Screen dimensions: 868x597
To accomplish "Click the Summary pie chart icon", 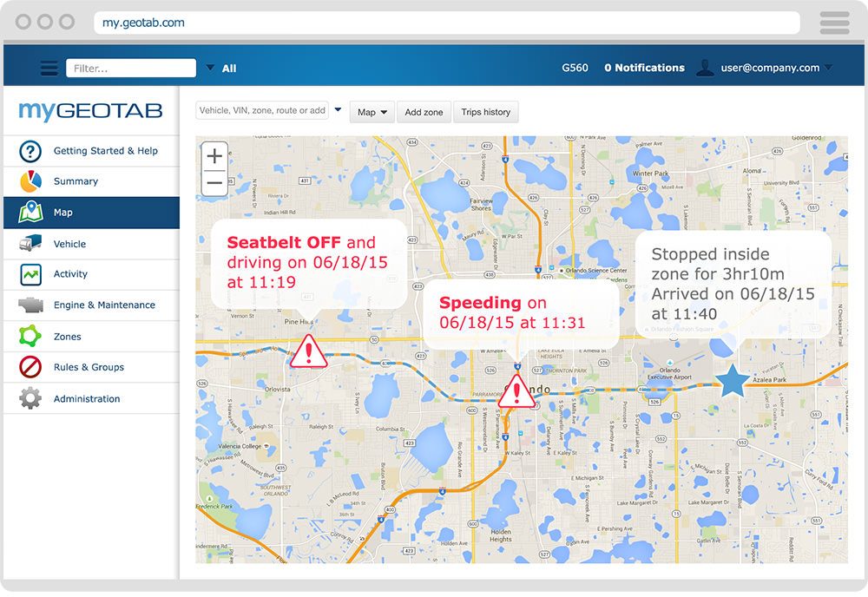I will pyautogui.click(x=30, y=181).
